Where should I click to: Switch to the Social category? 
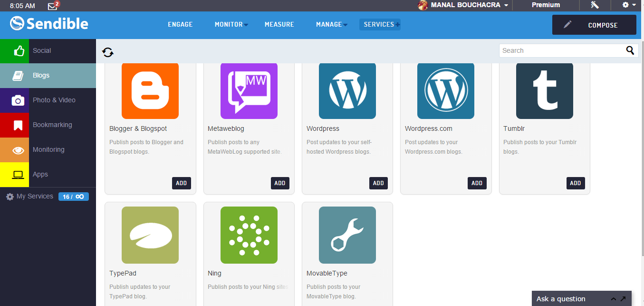click(x=42, y=50)
